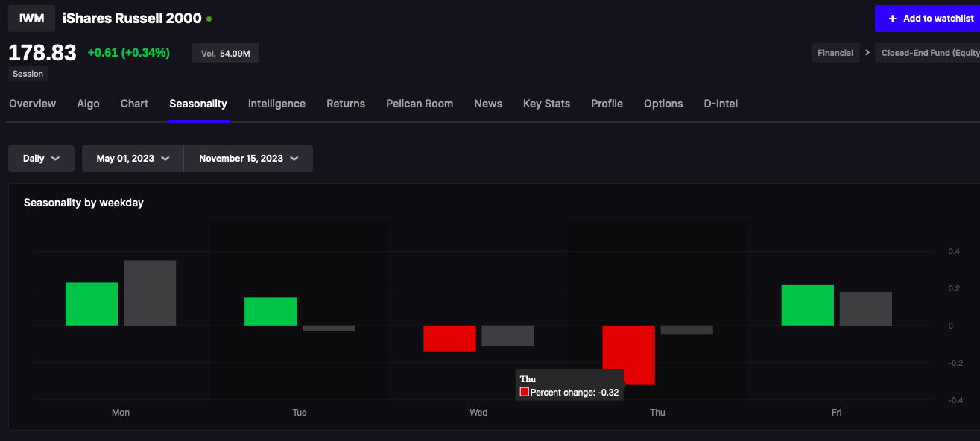This screenshot has width=980, height=441.
Task: Expand the Daily interval dropdown
Action: 41,159
